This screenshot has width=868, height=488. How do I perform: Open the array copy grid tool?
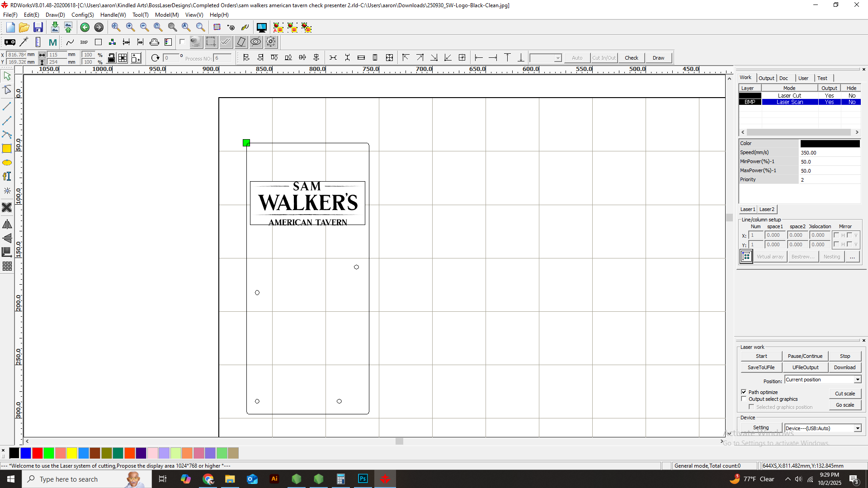tap(7, 267)
